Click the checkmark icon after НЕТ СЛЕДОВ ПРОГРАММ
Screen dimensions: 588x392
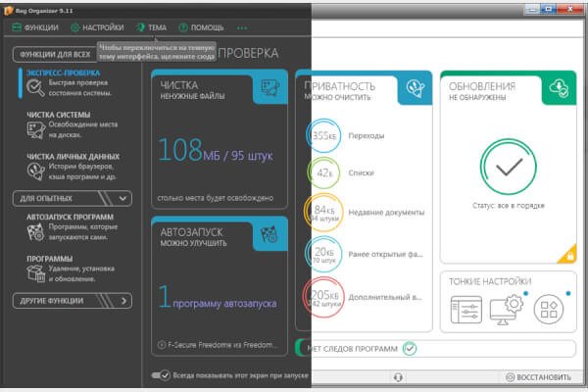click(410, 349)
